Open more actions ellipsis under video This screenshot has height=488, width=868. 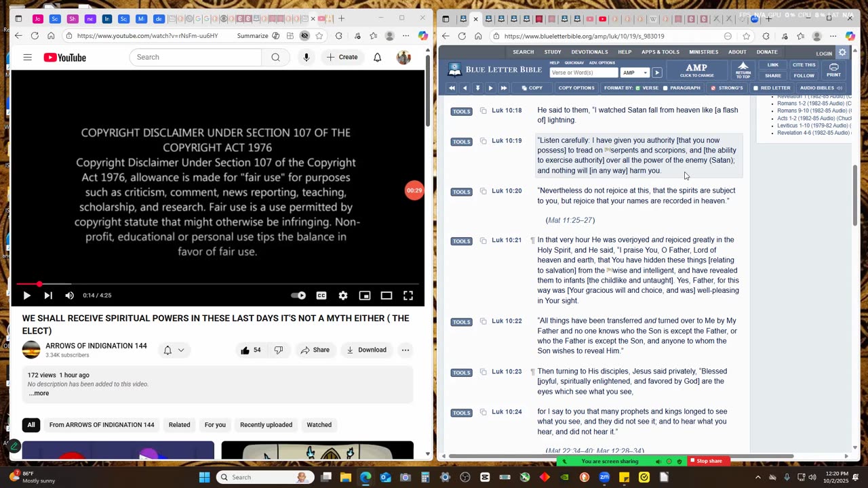[406, 350]
